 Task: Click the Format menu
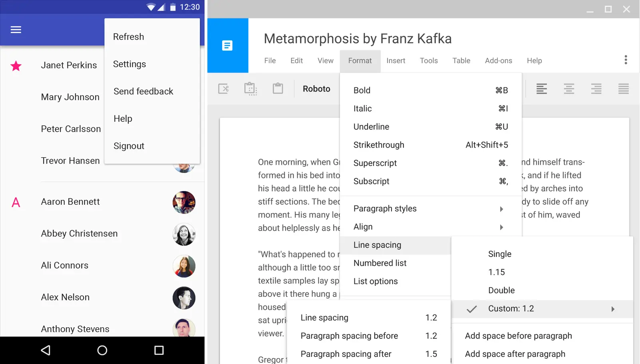360,61
